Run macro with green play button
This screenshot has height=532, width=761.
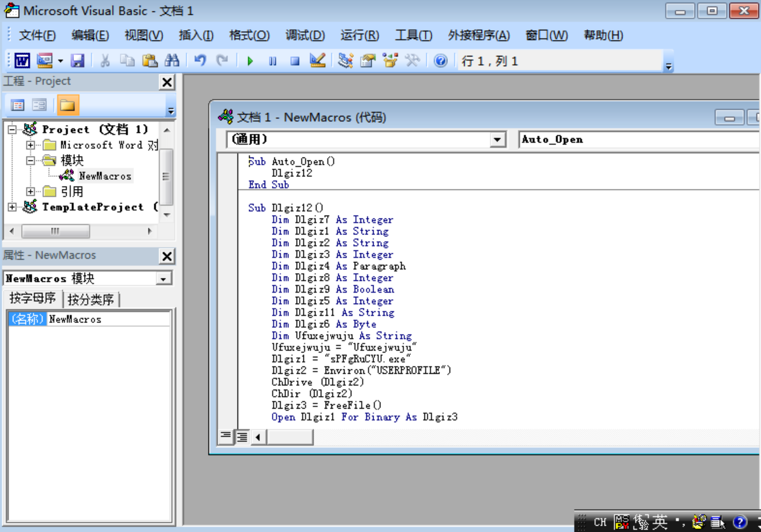coord(250,61)
